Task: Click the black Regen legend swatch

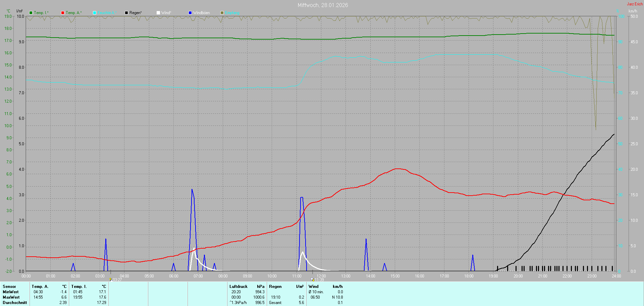Action: (126, 13)
